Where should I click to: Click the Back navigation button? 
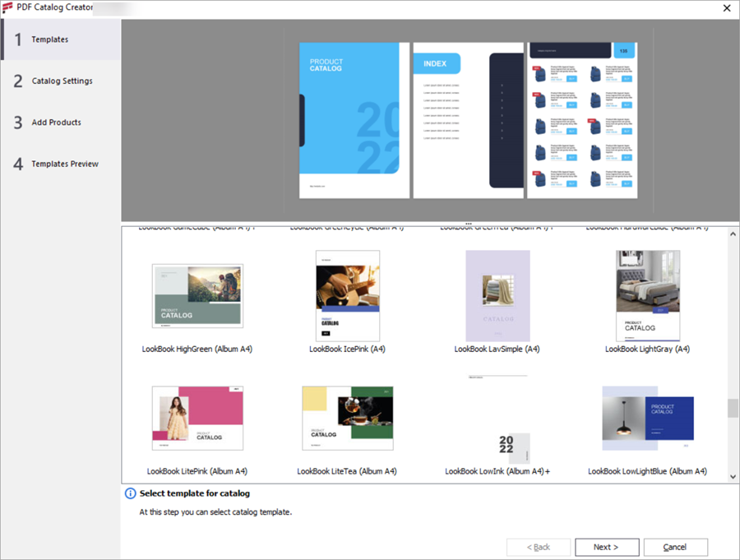(539, 547)
